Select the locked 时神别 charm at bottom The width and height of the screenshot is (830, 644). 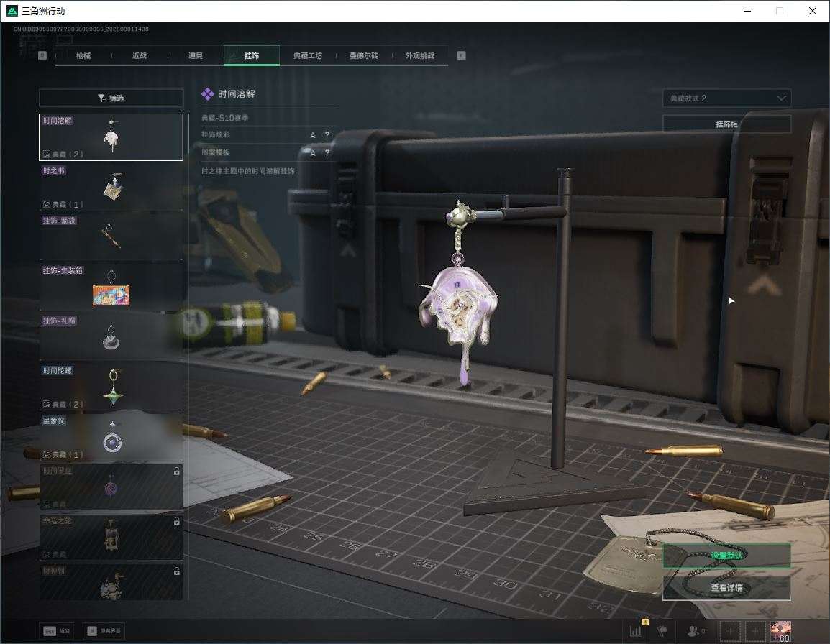(111, 582)
